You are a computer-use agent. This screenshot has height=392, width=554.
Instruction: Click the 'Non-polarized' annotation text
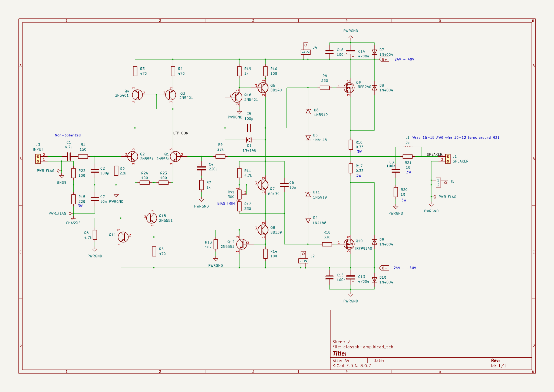(x=68, y=135)
